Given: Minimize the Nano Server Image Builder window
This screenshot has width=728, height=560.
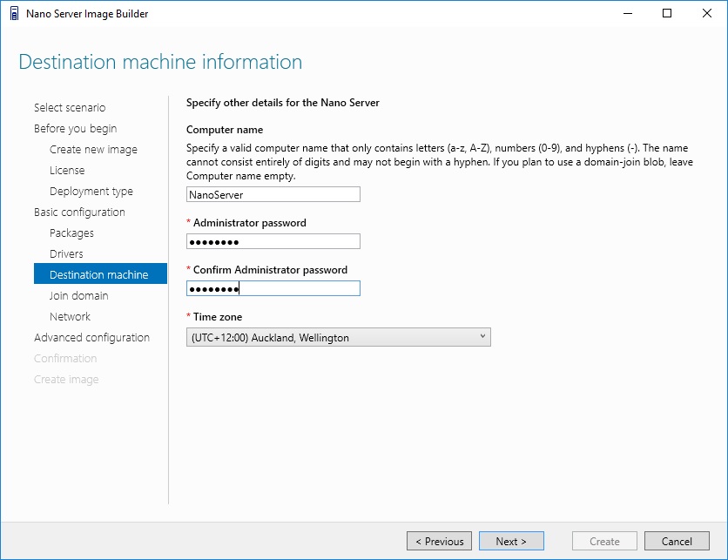Looking at the screenshot, I should click(x=628, y=13).
